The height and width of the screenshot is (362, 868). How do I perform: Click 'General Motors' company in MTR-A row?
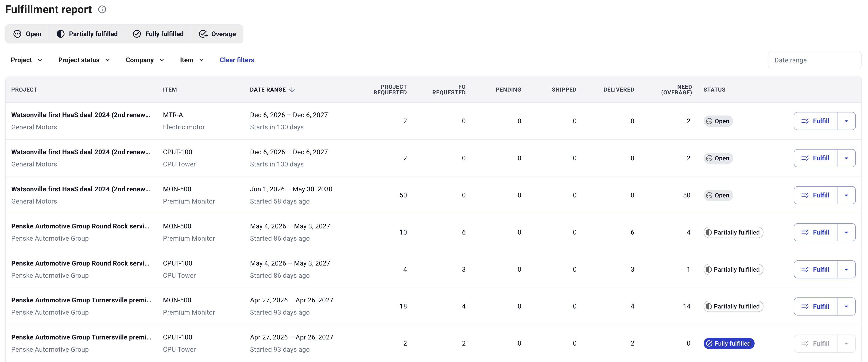tap(34, 127)
